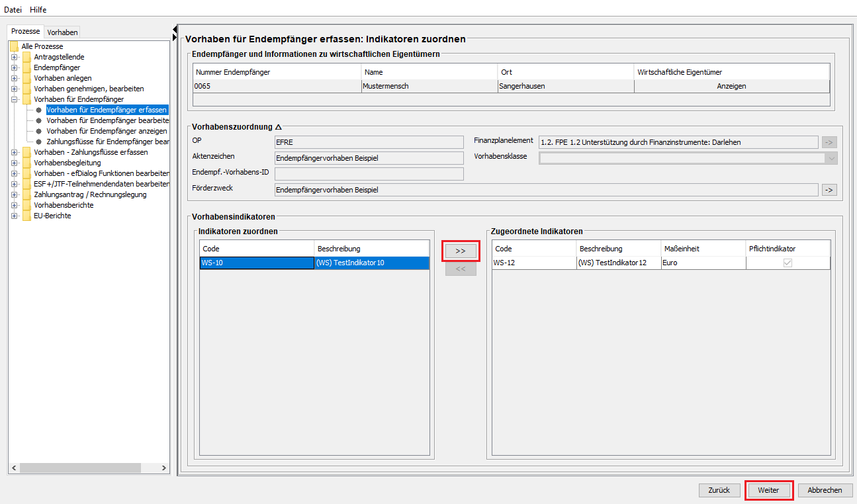Click the (WS) TestIndikator10 description cell
This screenshot has height=504, width=857.
372,263
